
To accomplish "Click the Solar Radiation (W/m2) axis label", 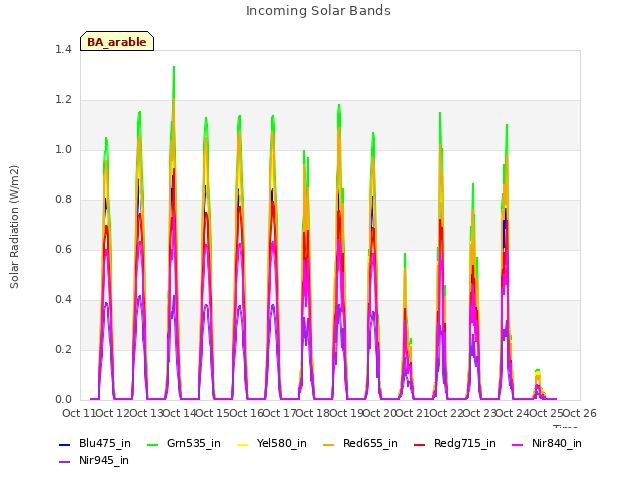I will pyautogui.click(x=14, y=227).
